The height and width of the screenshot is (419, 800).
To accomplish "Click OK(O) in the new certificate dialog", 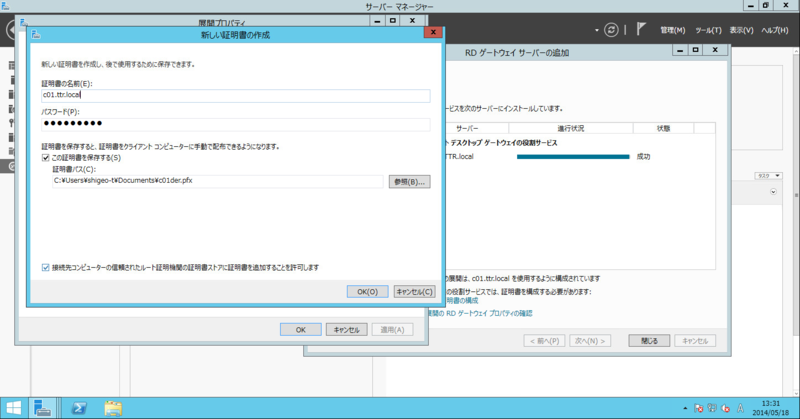I will 367,291.
